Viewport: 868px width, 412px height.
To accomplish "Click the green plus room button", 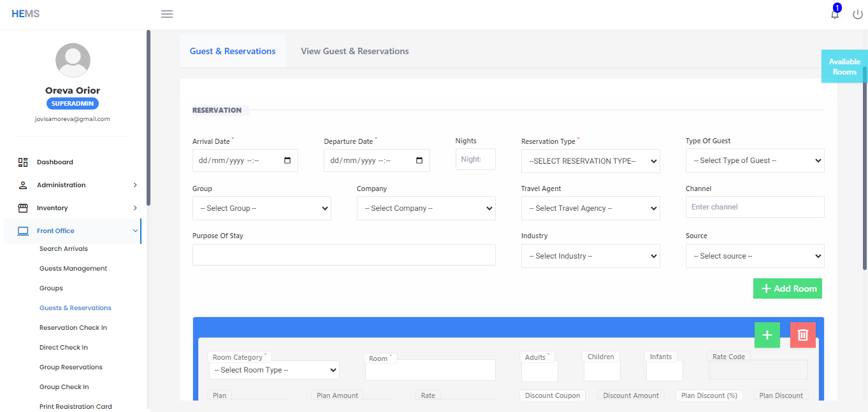I will click(x=767, y=335).
